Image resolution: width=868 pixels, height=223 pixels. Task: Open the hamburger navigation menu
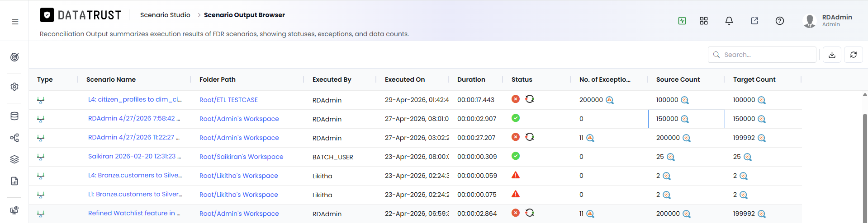click(15, 22)
